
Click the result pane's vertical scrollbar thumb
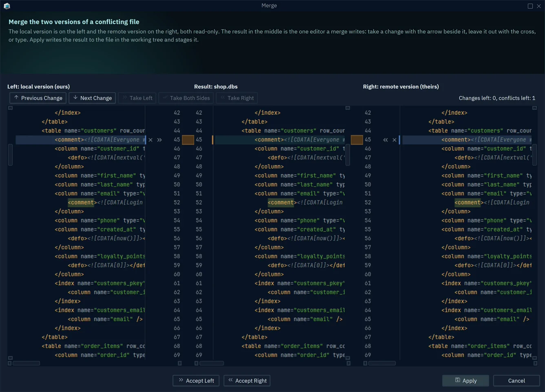[x=348, y=155]
